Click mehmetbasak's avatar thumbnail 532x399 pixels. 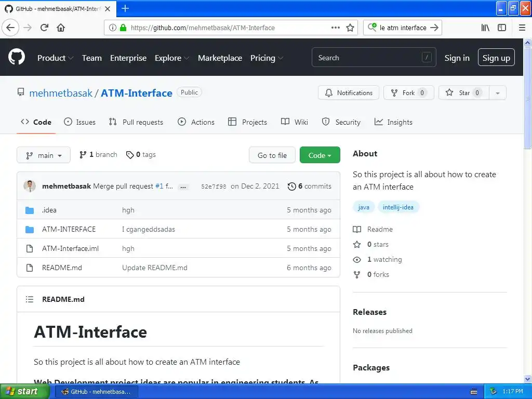30,186
